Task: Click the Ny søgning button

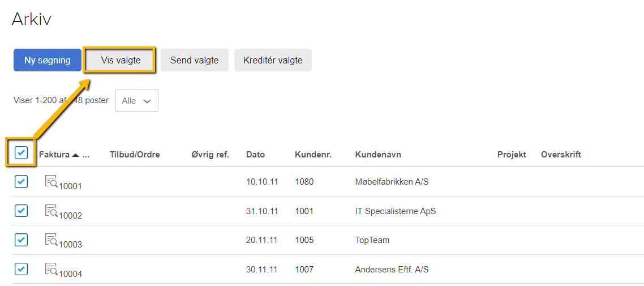Action: [47, 61]
